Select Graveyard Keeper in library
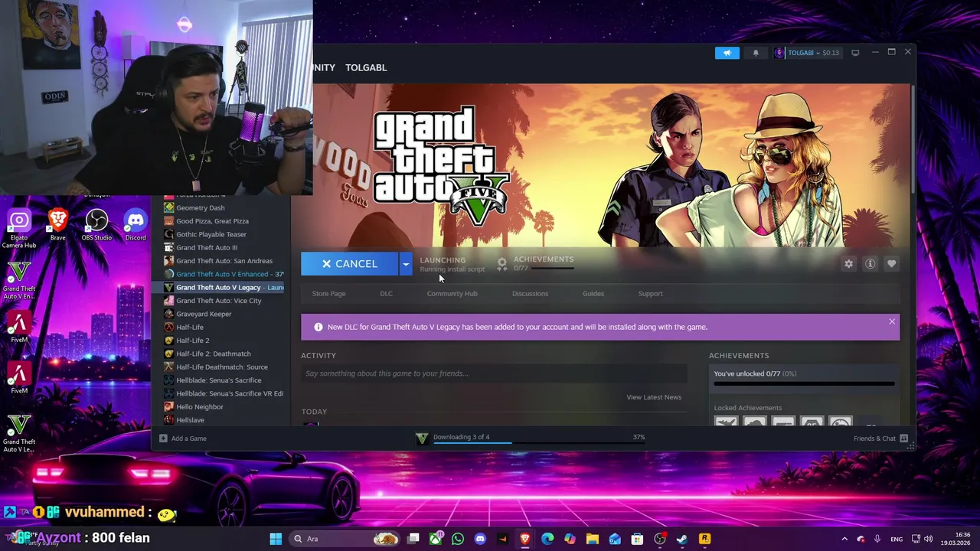980x551 pixels. 204,314
